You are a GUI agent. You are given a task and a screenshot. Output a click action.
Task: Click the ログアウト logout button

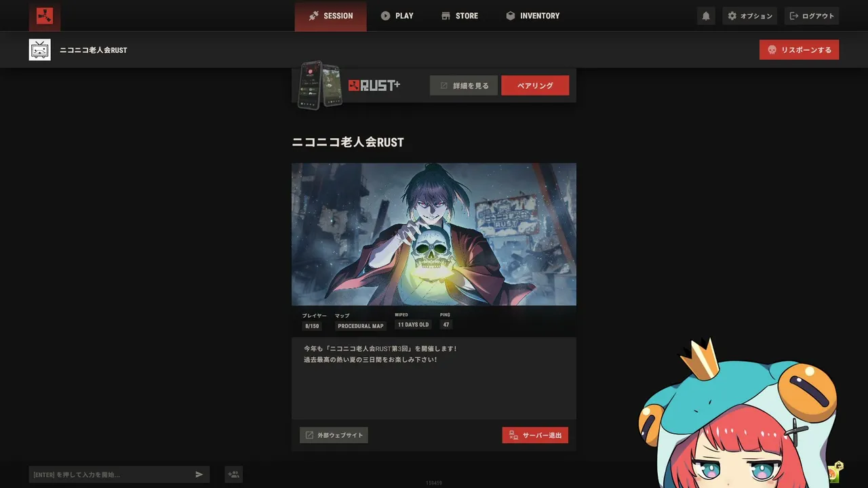[812, 16]
